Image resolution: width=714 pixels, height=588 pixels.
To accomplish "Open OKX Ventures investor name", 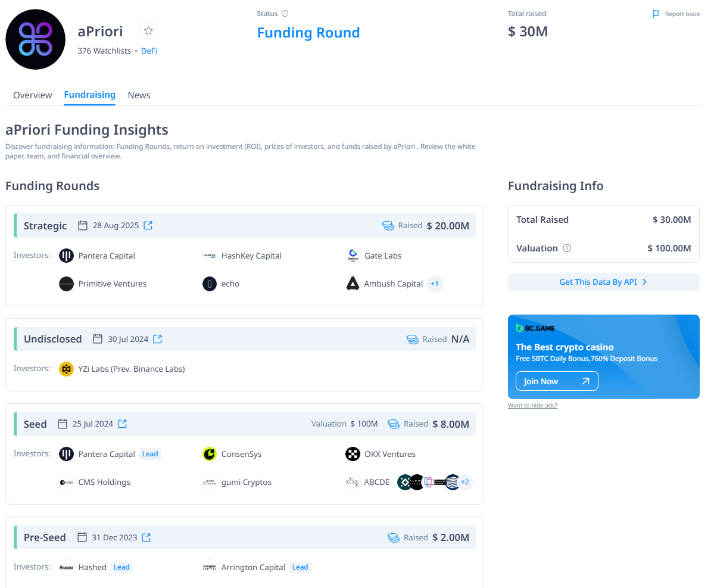I will 390,454.
